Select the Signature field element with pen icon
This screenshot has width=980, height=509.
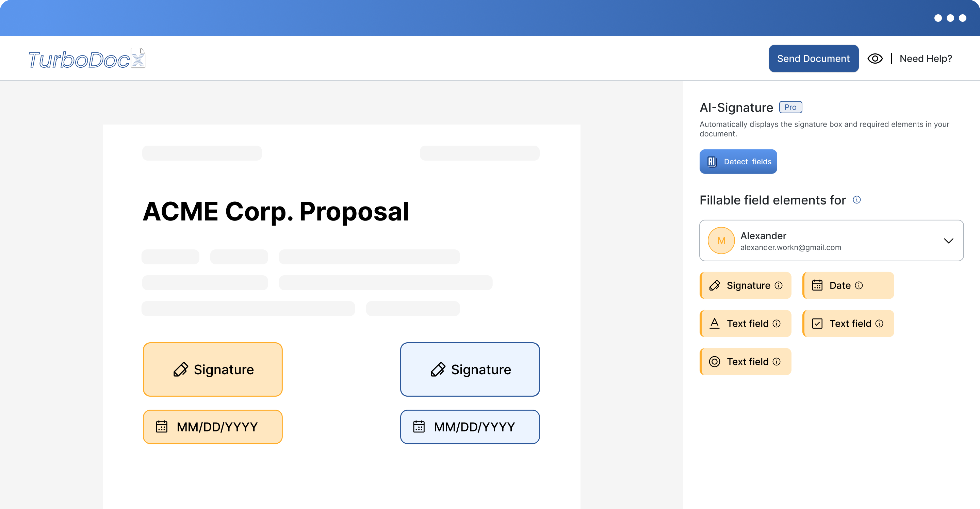(x=745, y=285)
